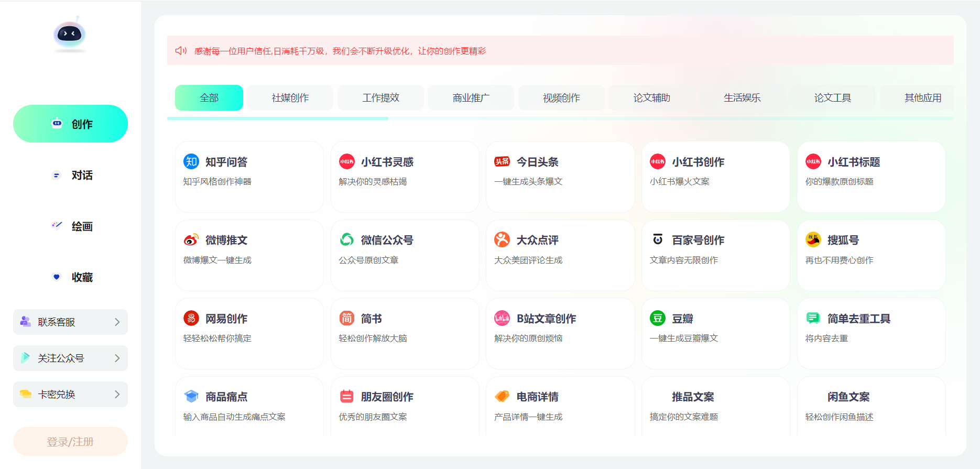This screenshot has width=980, height=469.
Task: Switch to the 社媒创作 tab
Action: [290, 97]
